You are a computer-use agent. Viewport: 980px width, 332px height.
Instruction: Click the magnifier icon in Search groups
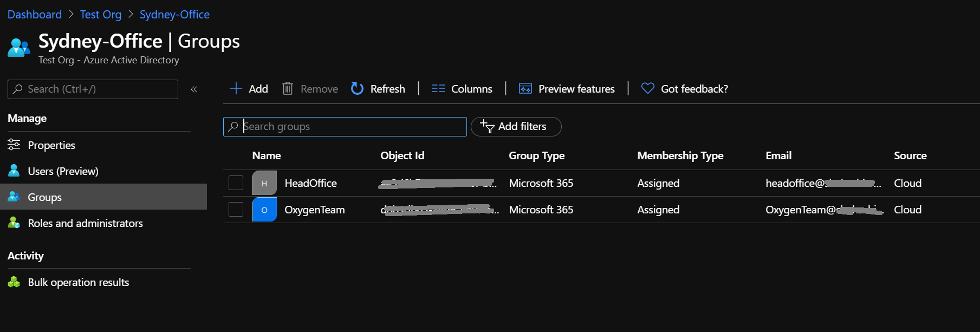(233, 126)
